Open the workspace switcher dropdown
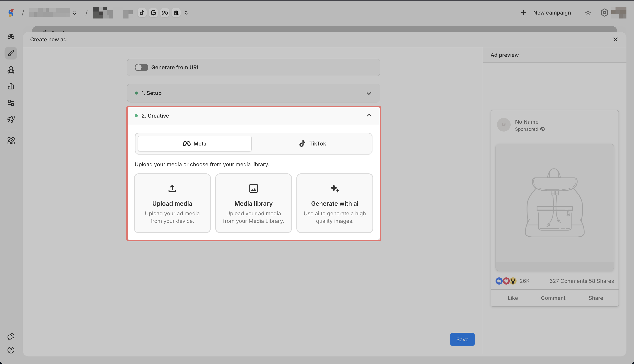Viewport: 634px width, 364px height. 75,13
